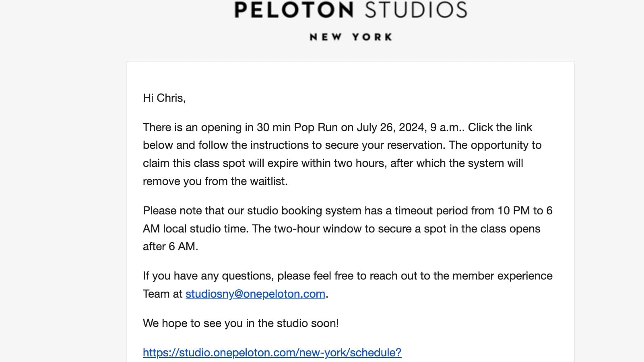Click the word STUDIOS in the header logo
The height and width of the screenshot is (362, 644).
416,10
